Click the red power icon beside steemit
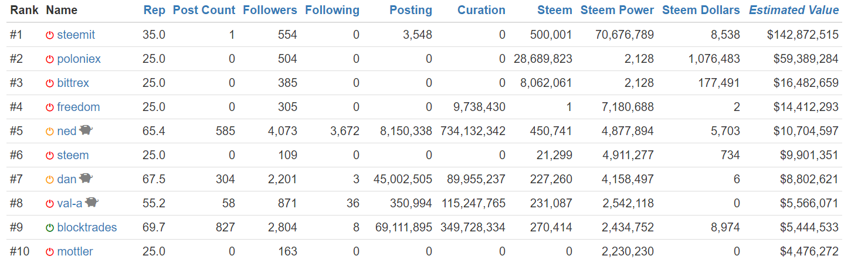 [50, 35]
